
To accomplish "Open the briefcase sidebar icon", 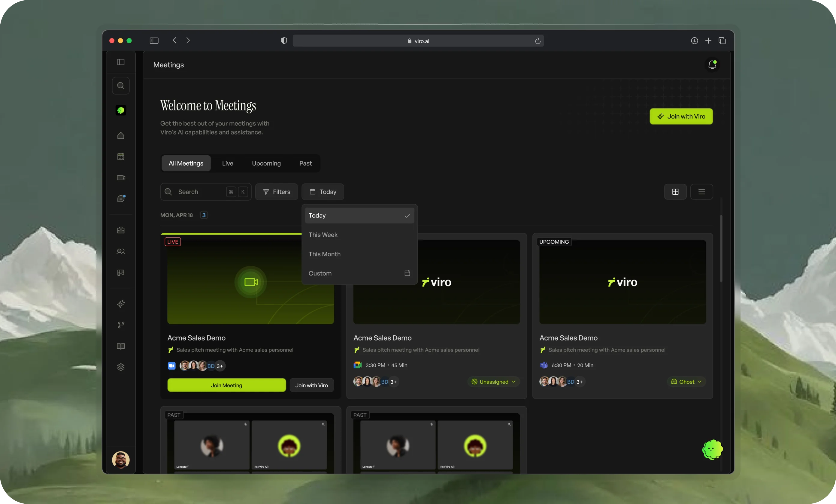I will point(121,230).
